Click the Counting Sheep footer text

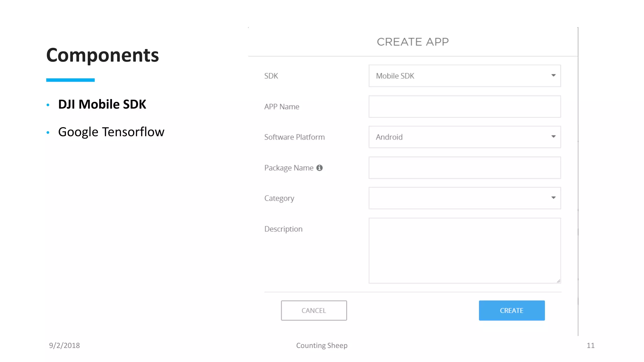[322, 345]
